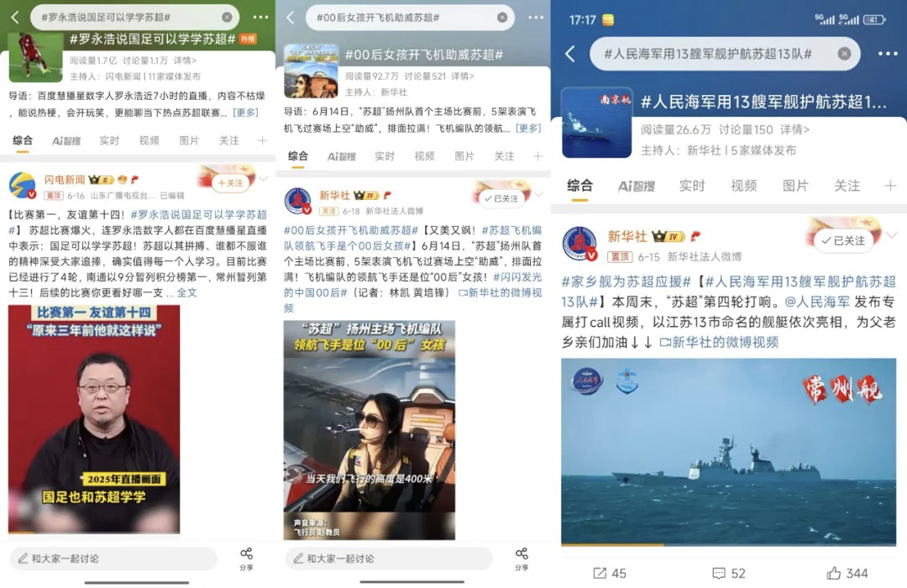Screen dimensions: 907x588
Task: Repost the navy post showing 45
Action: pos(610,573)
